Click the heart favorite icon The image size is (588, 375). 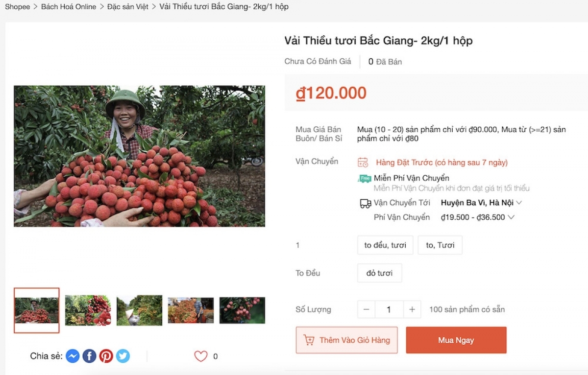(201, 356)
